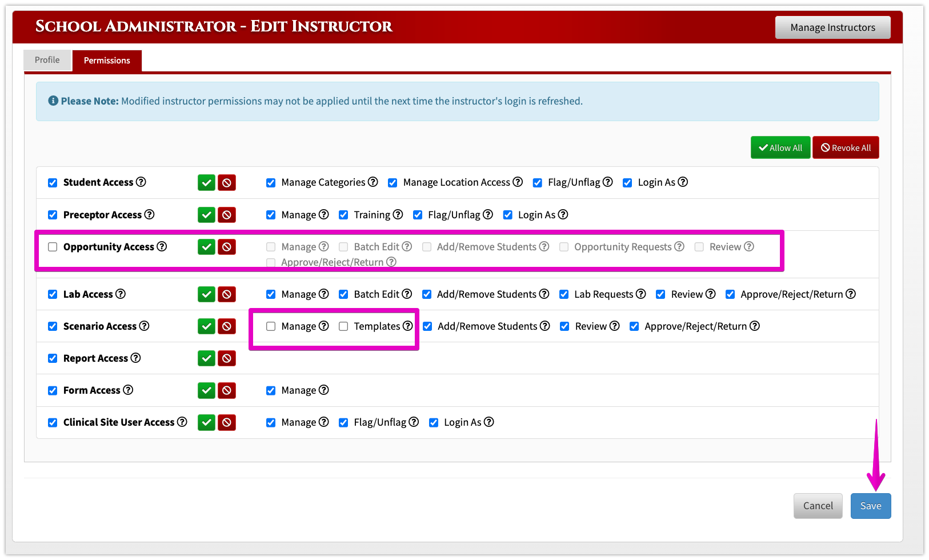This screenshot has width=929, height=560.
Task: Click the green allow icon for Student Access
Action: point(206,182)
